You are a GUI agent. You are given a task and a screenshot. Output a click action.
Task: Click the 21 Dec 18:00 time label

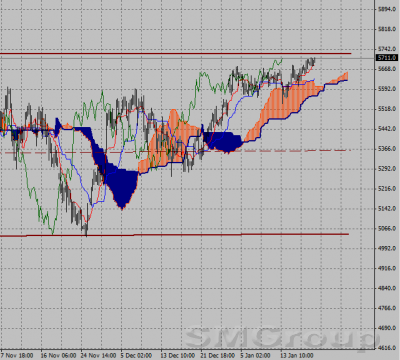[218, 355]
